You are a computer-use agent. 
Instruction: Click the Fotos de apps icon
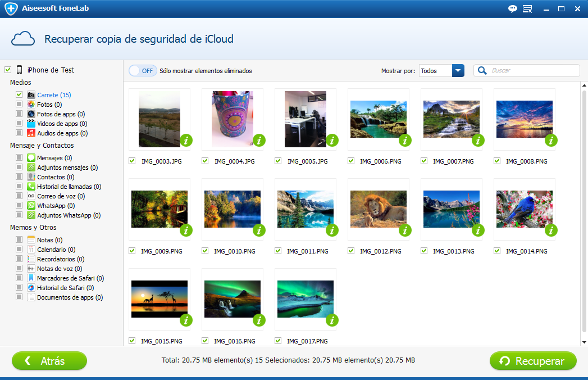pos(31,114)
